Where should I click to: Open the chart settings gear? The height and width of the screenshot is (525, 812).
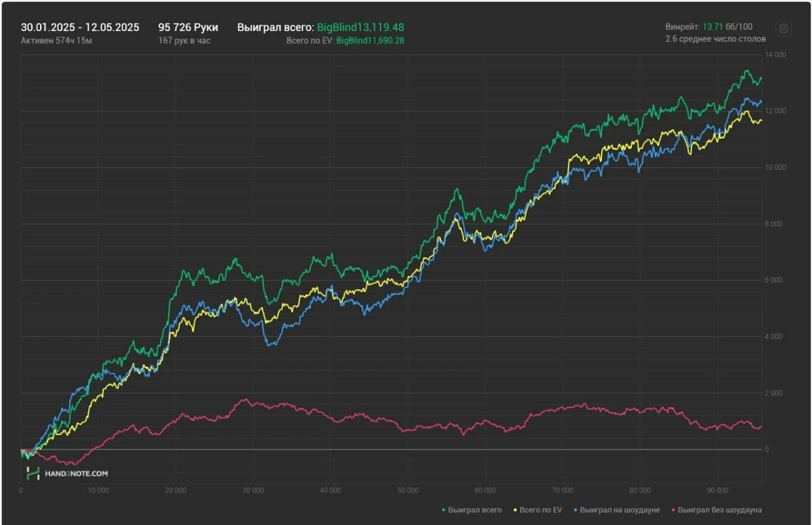[x=783, y=29]
